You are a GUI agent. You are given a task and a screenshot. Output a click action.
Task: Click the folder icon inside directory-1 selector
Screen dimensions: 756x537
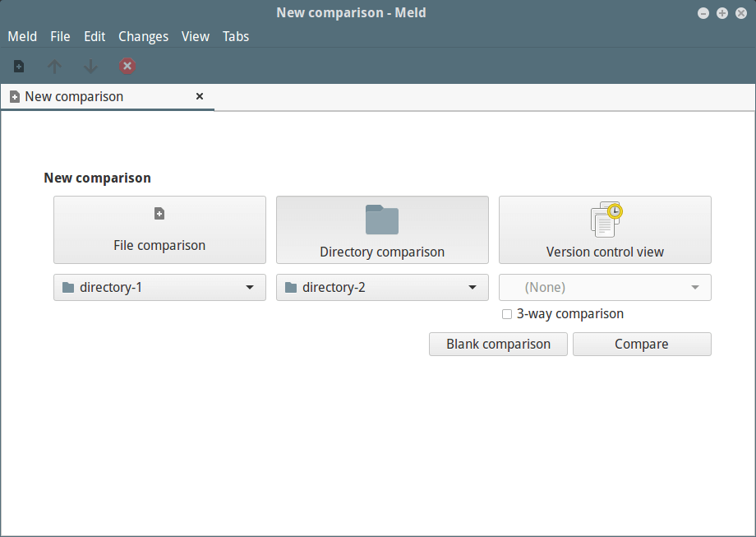tap(68, 287)
